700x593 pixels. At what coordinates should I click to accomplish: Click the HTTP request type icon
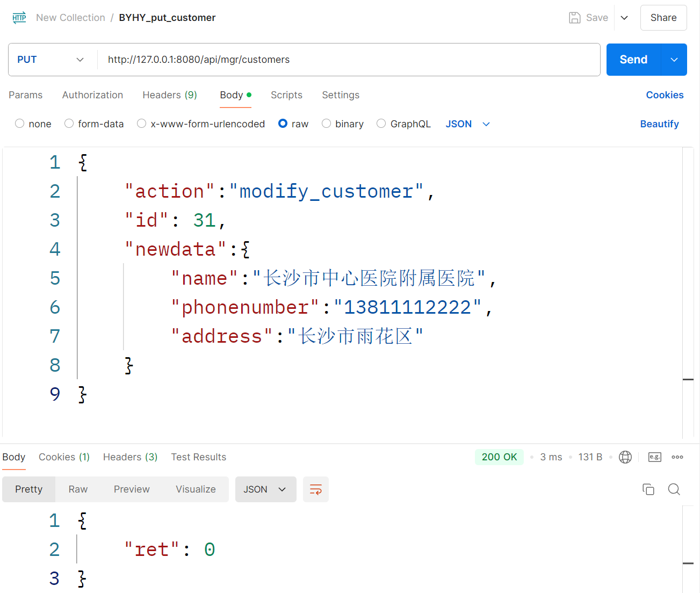pyautogui.click(x=19, y=18)
